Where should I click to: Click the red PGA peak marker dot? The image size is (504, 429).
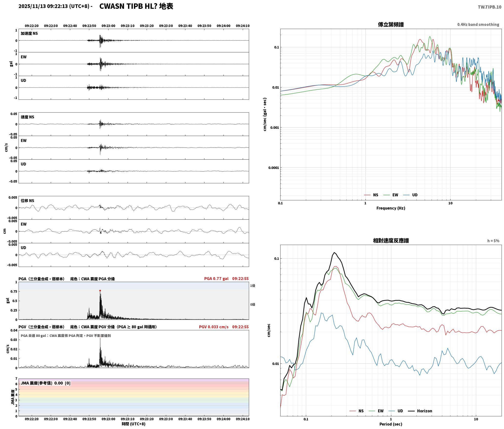click(x=100, y=291)
